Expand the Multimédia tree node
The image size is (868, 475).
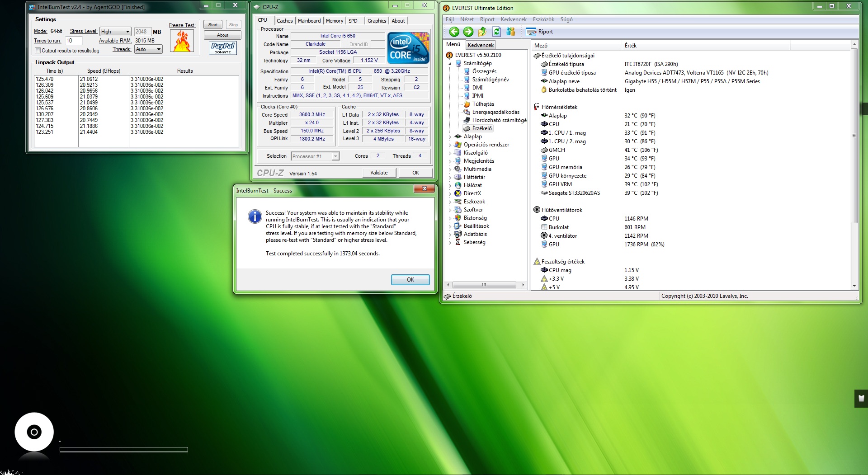click(450, 169)
